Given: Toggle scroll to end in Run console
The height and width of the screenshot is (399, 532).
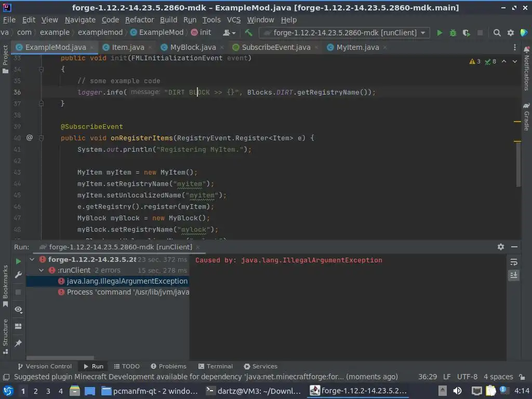Looking at the screenshot, I should click(514, 275).
